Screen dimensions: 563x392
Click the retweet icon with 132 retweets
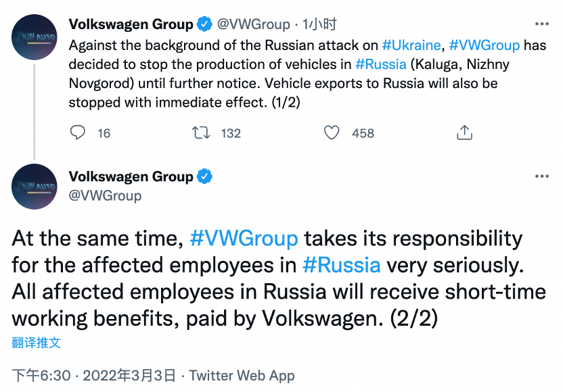tap(202, 132)
